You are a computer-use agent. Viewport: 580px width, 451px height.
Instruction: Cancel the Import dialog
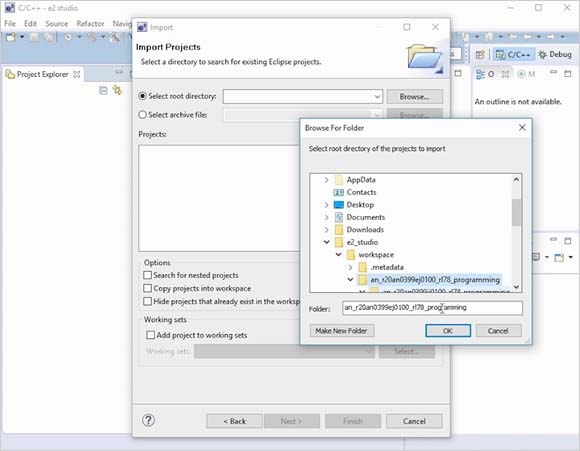[x=414, y=421]
